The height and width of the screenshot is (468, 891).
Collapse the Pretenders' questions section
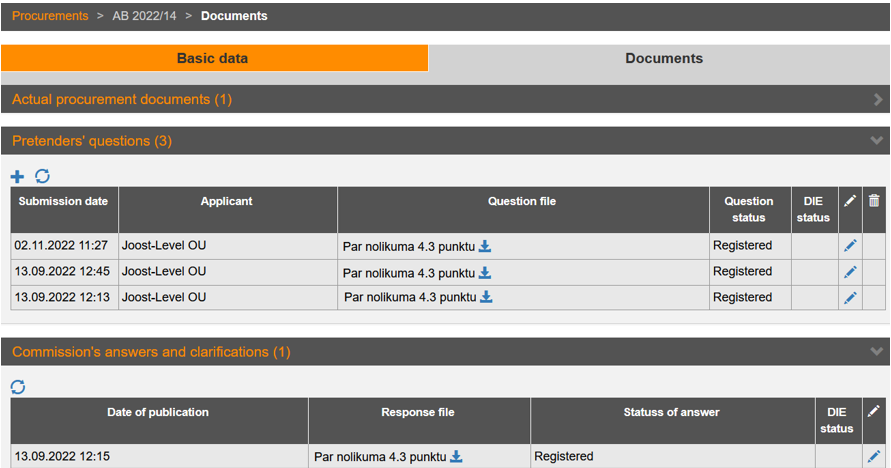click(877, 141)
